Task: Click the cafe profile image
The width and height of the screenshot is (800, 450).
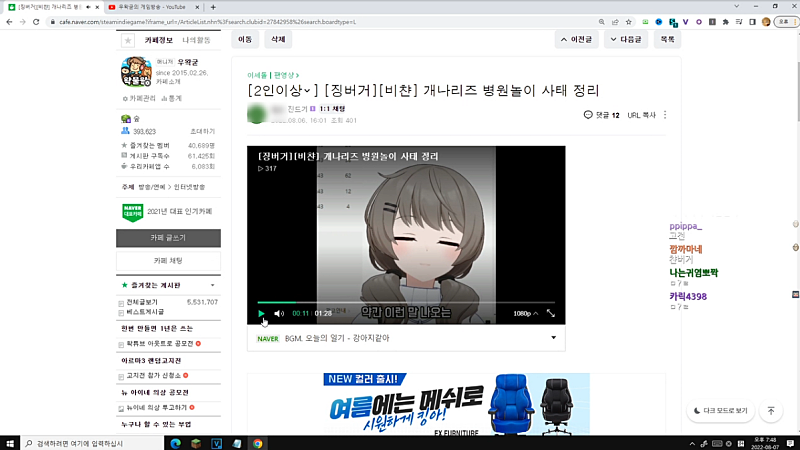Action: 136,71
